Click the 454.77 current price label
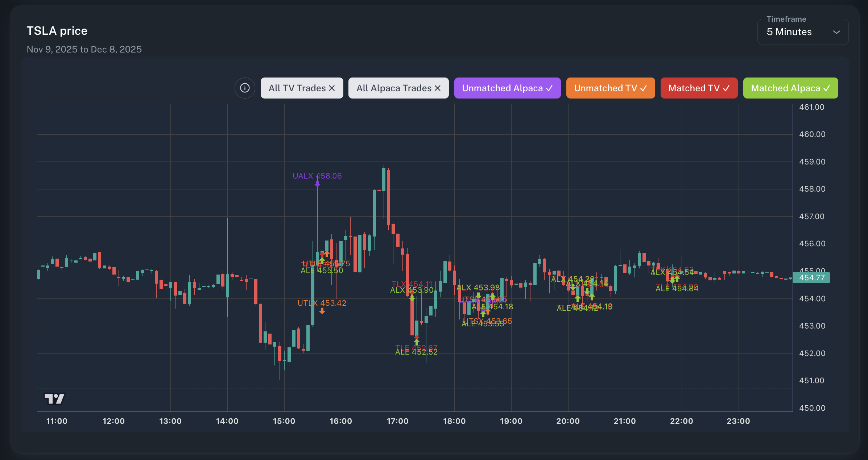Screen dimensions: 868x460 point(811,277)
